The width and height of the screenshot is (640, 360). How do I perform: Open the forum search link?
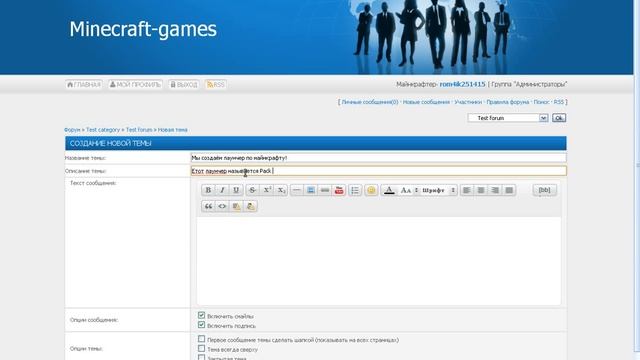[x=541, y=102]
